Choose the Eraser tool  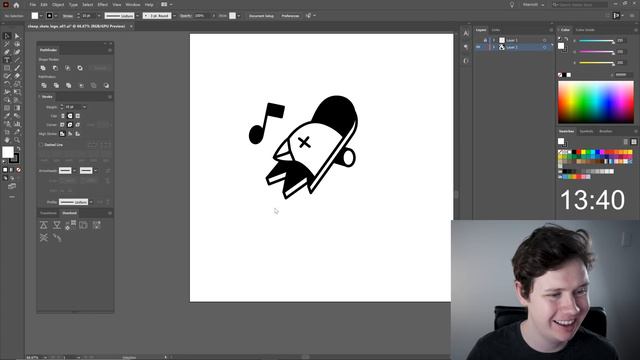(17, 76)
